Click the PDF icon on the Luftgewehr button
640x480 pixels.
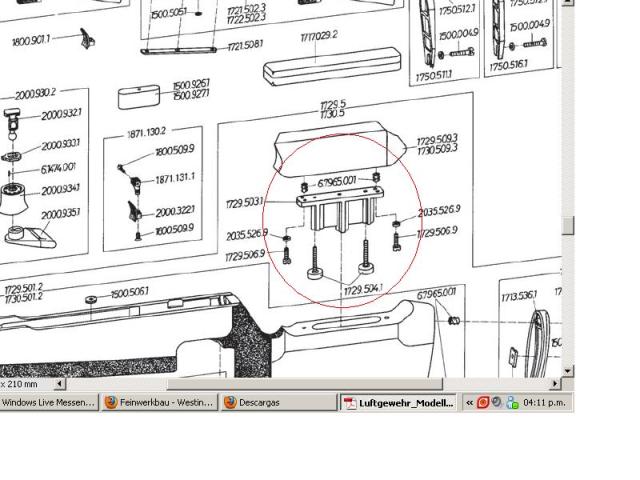(x=350, y=403)
